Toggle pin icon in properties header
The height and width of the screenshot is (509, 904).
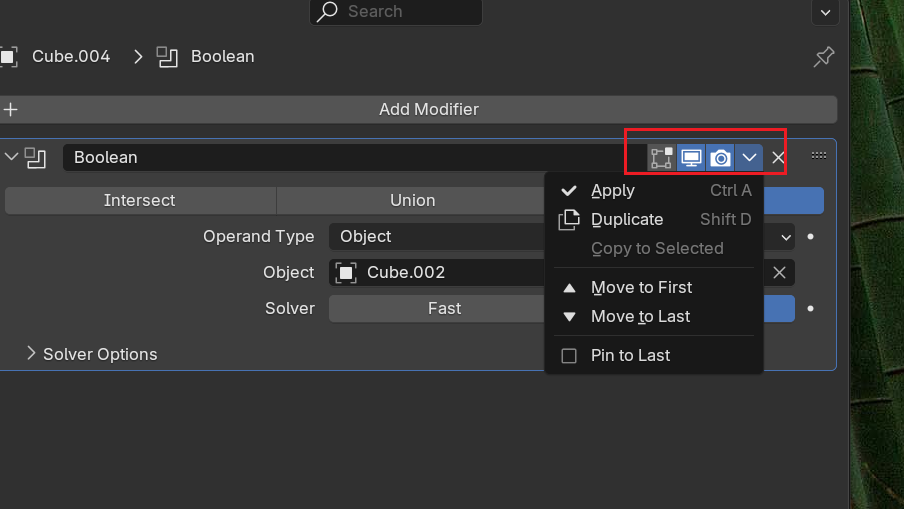824,56
